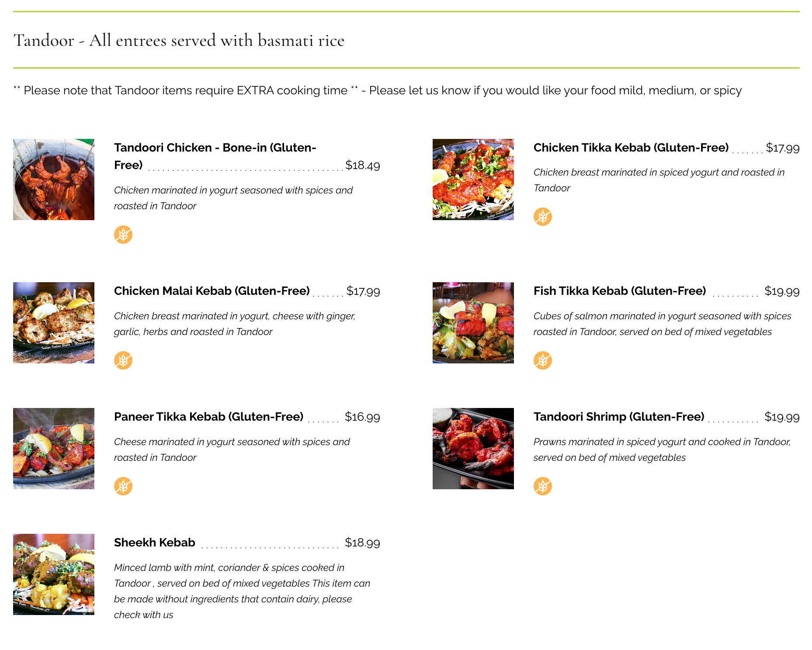
Task: Click gluten-free icon under Fish Tikka Kebab
Action: 543,360
